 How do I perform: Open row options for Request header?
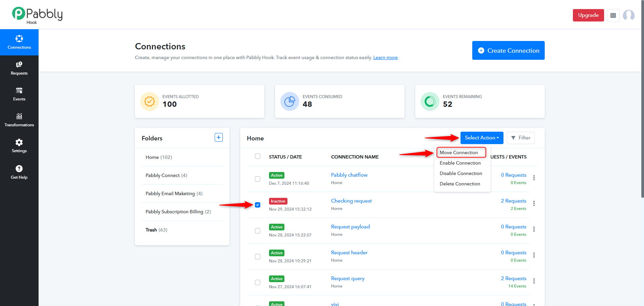(x=534, y=255)
